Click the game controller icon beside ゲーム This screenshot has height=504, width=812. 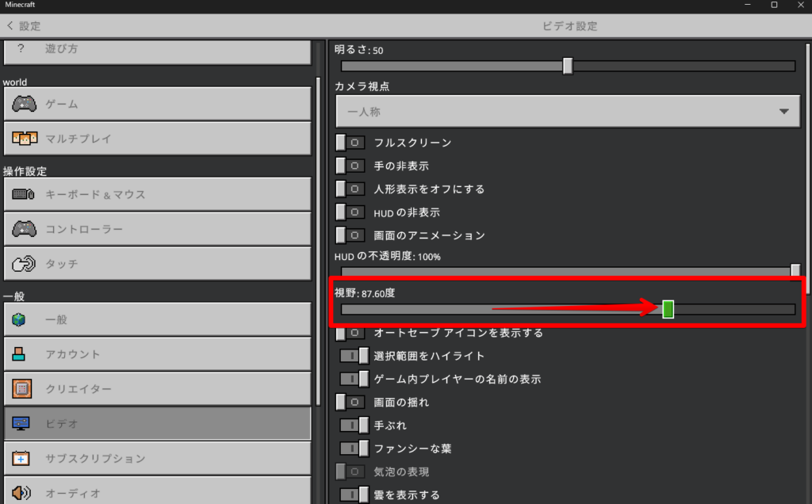point(23,104)
